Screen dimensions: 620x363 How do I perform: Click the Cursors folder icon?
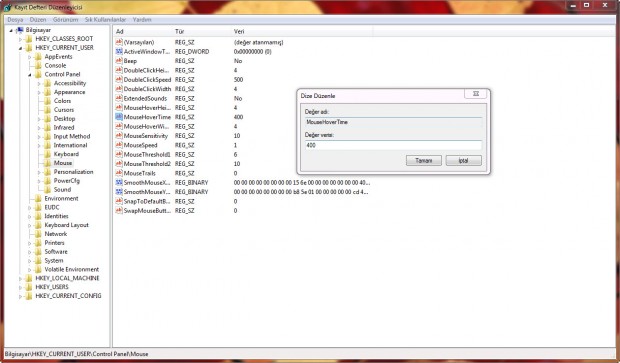pos(47,110)
